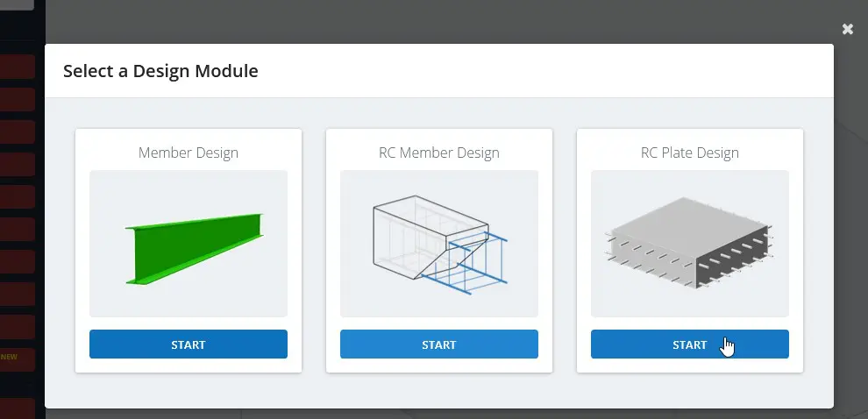Close the Select a Design Module dialog

click(847, 29)
